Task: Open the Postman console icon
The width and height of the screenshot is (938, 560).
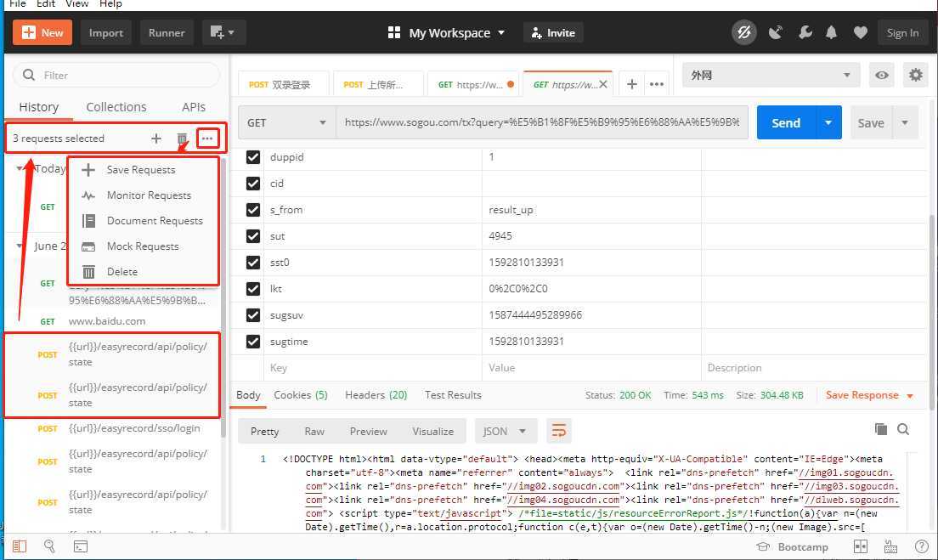Action: (x=80, y=546)
